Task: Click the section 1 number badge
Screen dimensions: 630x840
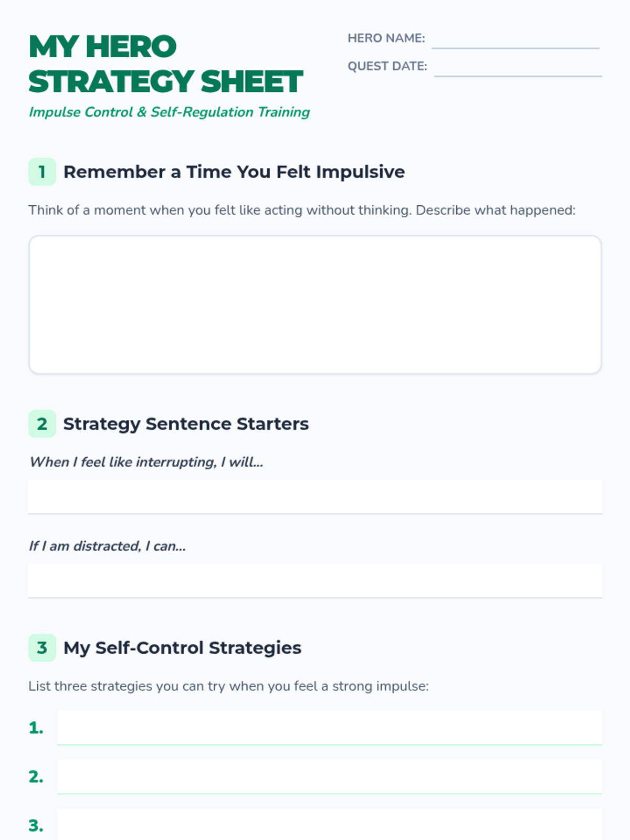Action: [42, 172]
